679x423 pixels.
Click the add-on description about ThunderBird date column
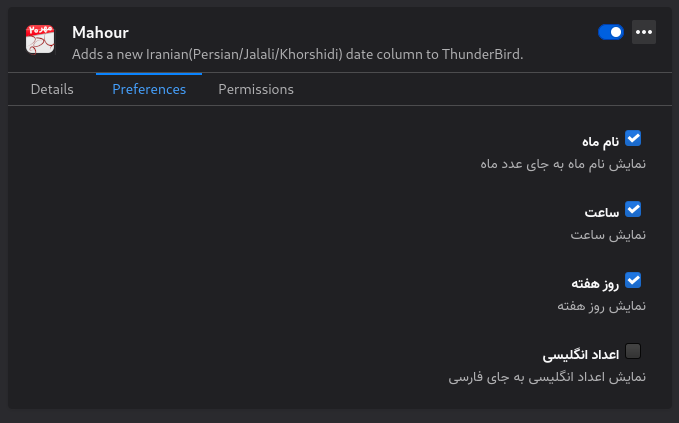point(297,53)
